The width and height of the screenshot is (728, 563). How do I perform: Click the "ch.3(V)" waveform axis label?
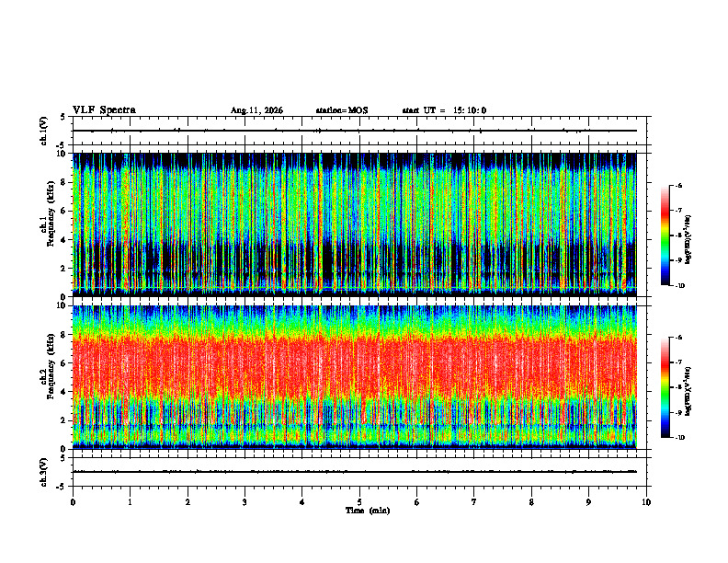pyautogui.click(x=44, y=472)
